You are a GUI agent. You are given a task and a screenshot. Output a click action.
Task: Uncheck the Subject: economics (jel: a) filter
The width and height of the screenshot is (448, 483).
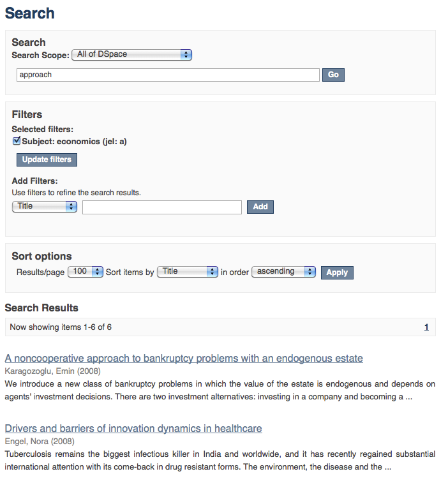pos(17,141)
